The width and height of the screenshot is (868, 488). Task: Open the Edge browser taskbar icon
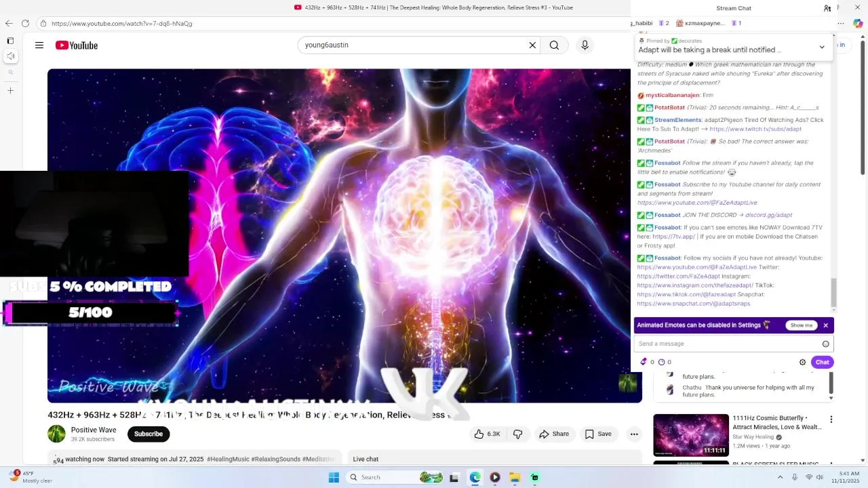475,477
